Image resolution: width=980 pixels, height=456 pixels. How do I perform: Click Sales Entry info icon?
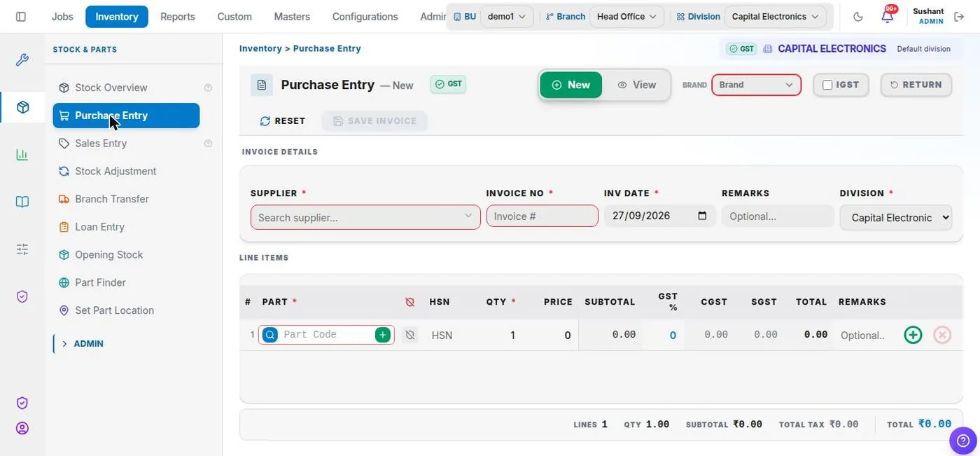pyautogui.click(x=208, y=144)
